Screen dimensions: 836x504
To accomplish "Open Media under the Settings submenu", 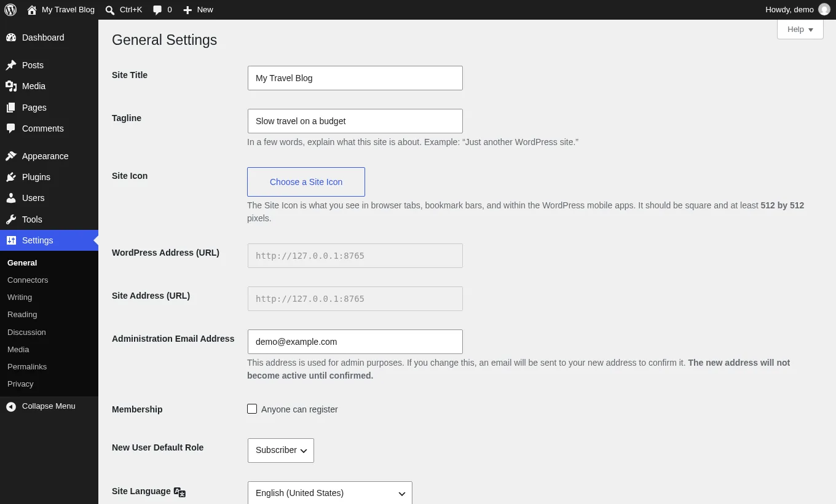I will pos(18,349).
